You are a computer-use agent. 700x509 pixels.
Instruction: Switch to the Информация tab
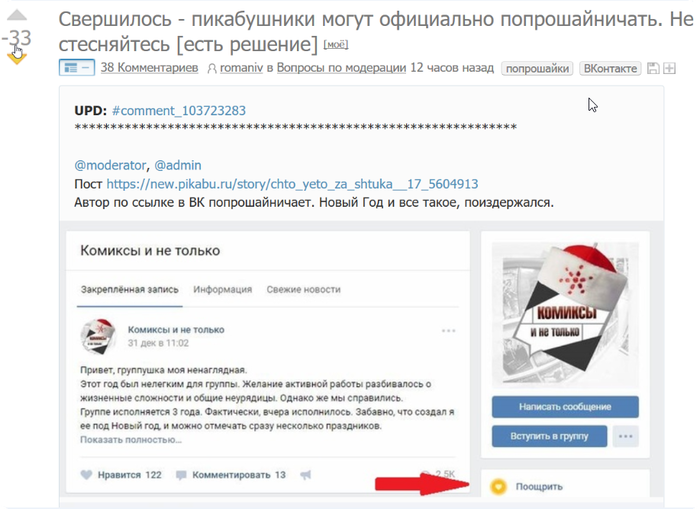(x=222, y=289)
